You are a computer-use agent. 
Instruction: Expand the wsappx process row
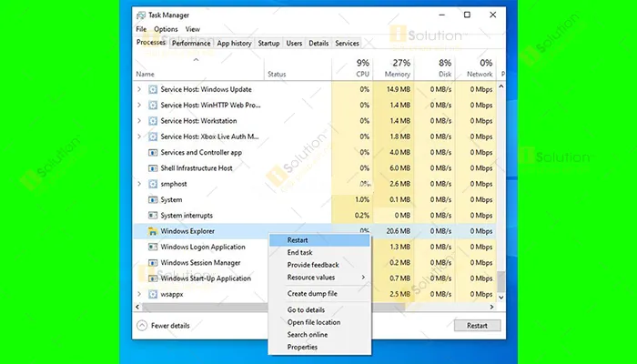click(x=139, y=294)
